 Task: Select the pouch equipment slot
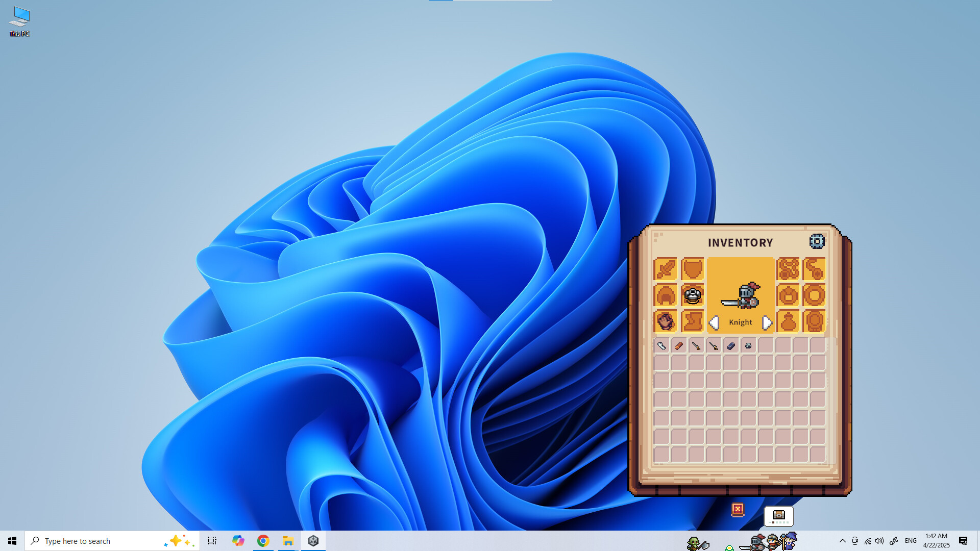(x=789, y=321)
